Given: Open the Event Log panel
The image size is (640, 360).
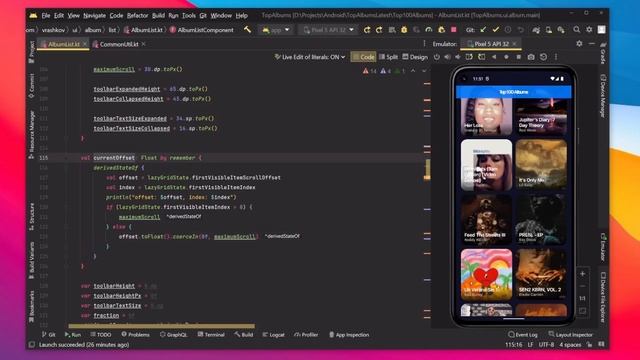Looking at the screenshot, I should [523, 335].
